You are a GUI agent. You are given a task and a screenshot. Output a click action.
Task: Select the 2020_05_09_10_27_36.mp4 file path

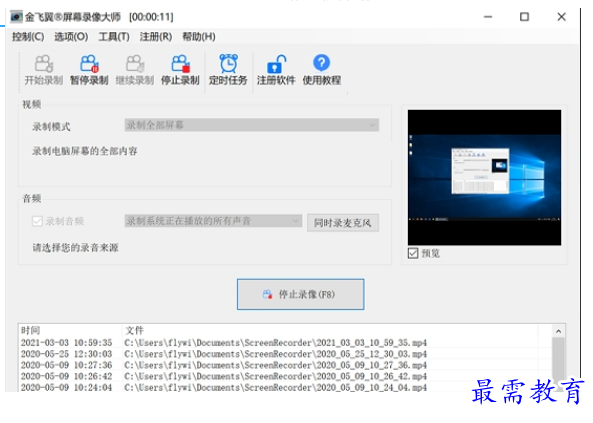pos(275,365)
